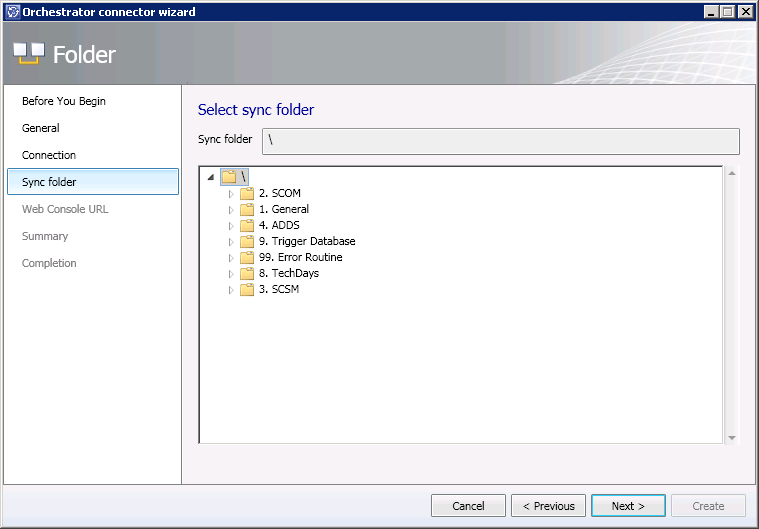The height and width of the screenshot is (529, 759).
Task: Click the 3. SCSM folder icon
Action: (x=247, y=289)
